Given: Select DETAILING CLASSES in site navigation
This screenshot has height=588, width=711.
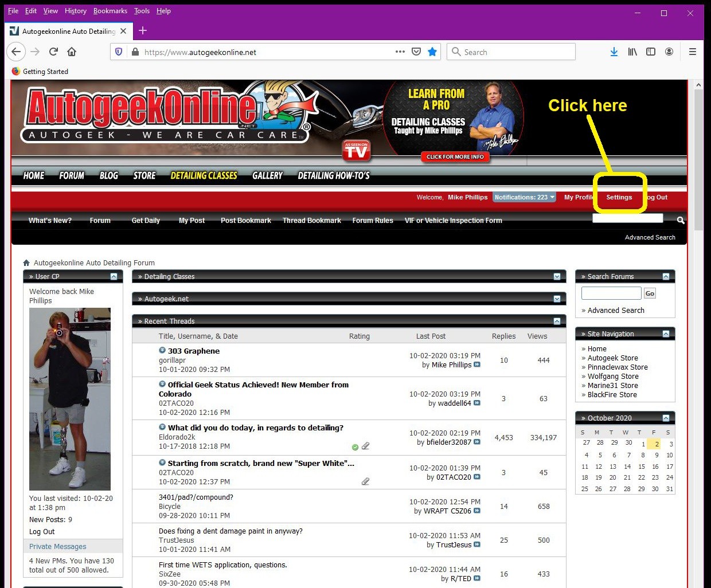Looking at the screenshot, I should coord(204,175).
